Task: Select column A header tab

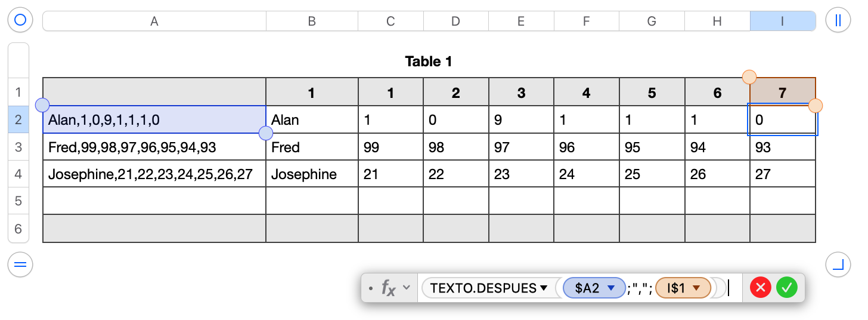Action: [154, 21]
